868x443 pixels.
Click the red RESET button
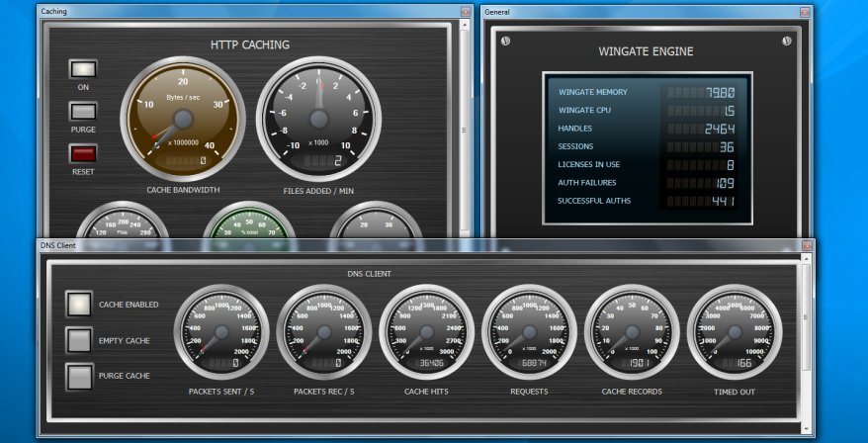pos(83,153)
